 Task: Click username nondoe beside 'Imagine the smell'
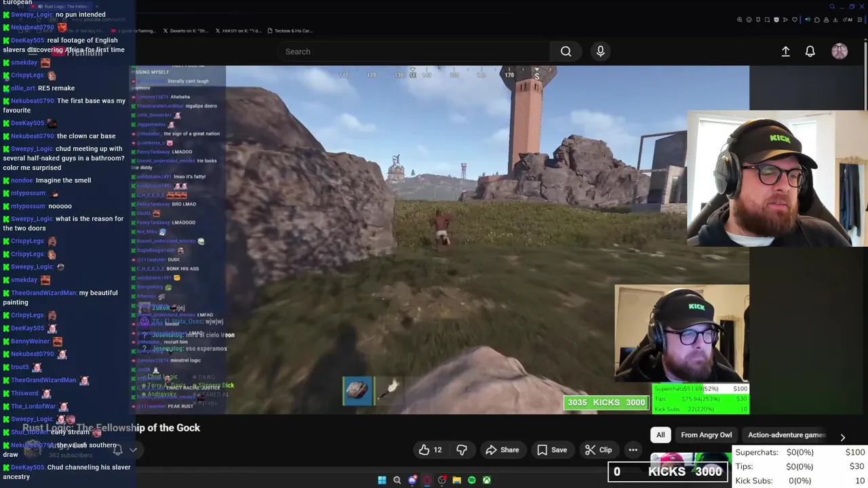pyautogui.click(x=22, y=180)
